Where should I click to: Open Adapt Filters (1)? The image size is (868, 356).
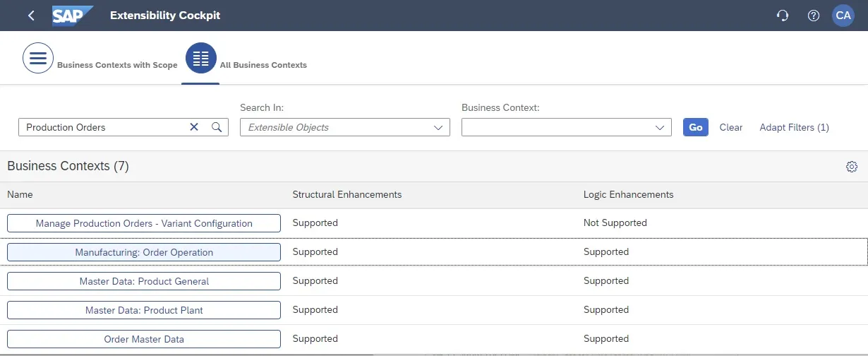pyautogui.click(x=794, y=127)
